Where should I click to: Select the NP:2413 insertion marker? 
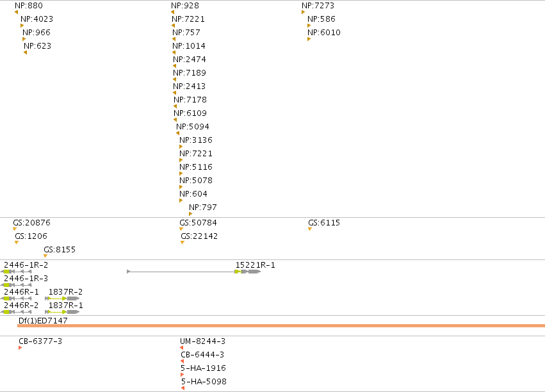point(174,93)
